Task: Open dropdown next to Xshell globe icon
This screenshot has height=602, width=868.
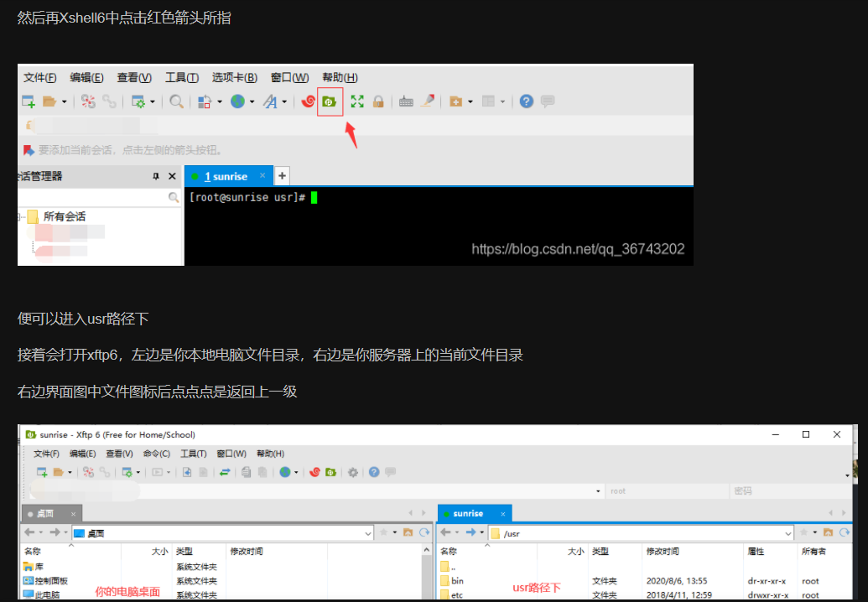Action: (x=252, y=101)
